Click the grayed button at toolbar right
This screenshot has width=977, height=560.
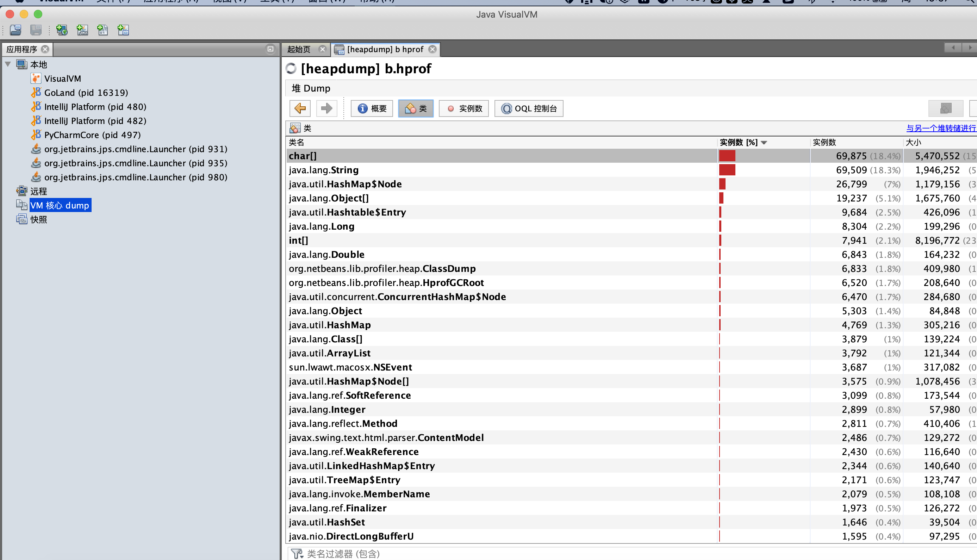tap(945, 108)
